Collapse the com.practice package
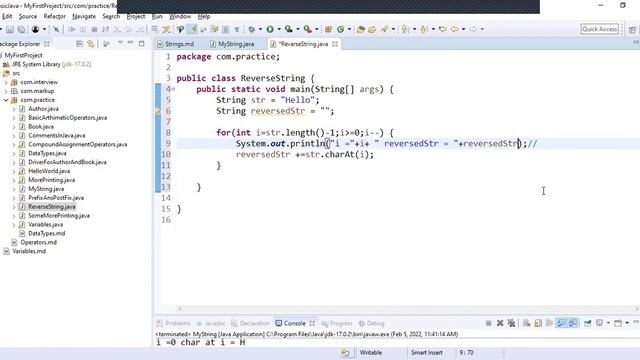Viewport: 640px width, 360px height. pyautogui.click(x=6, y=100)
